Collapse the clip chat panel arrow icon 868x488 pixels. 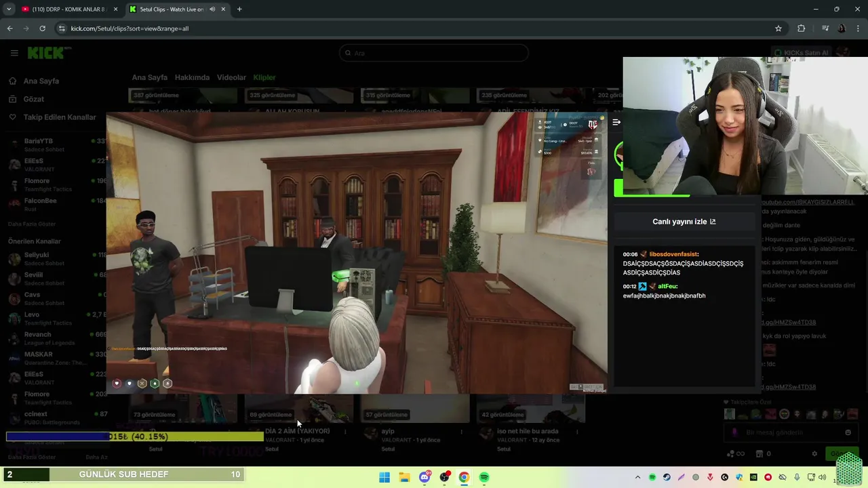click(616, 122)
